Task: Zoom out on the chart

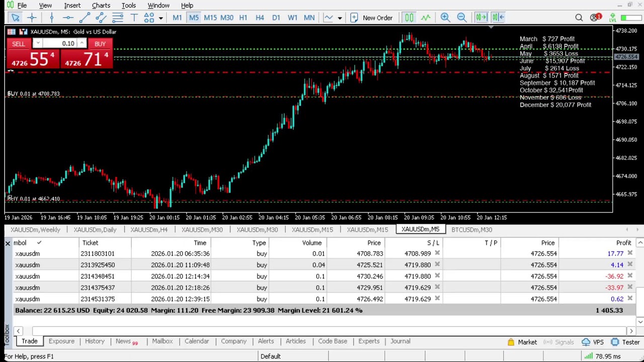Action: point(461,18)
